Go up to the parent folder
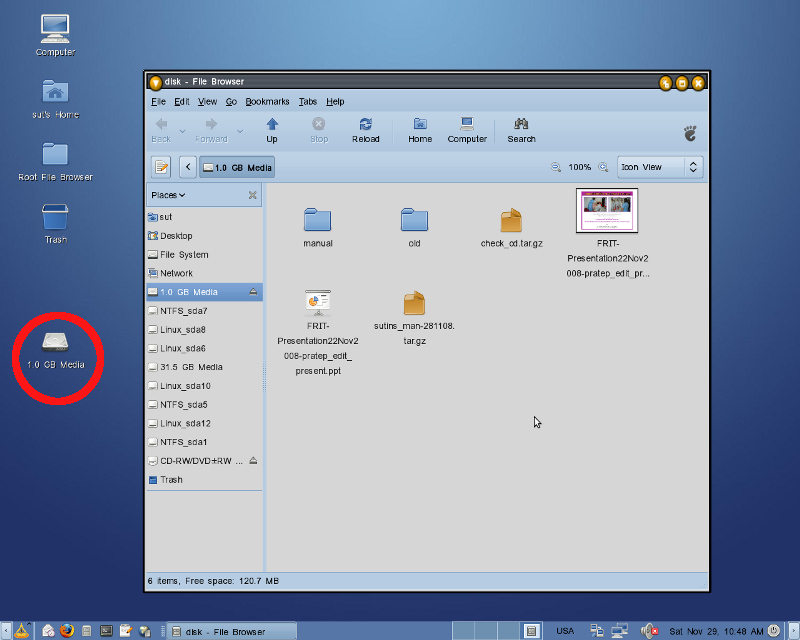Viewport: 800px width, 640px height. point(272,131)
